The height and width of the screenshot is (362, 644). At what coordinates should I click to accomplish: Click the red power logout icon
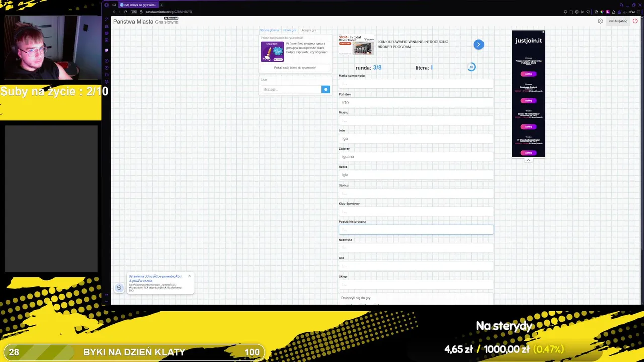(635, 21)
